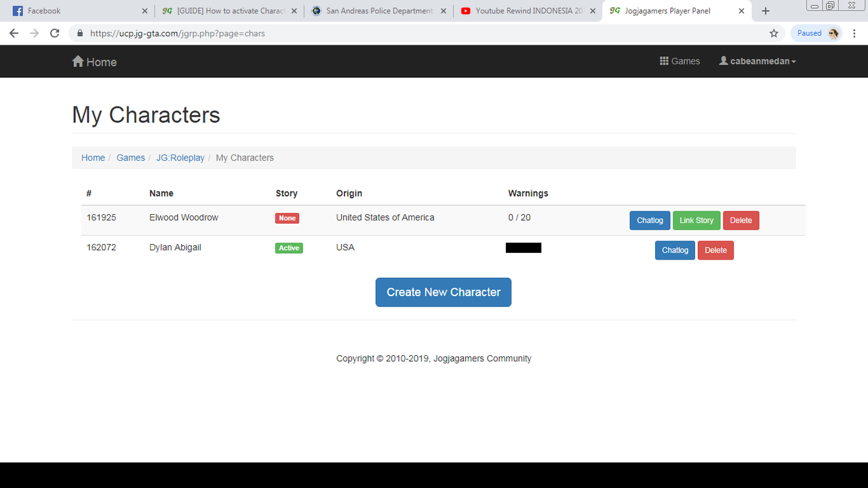Click the name Elwood Woodrow

184,218
